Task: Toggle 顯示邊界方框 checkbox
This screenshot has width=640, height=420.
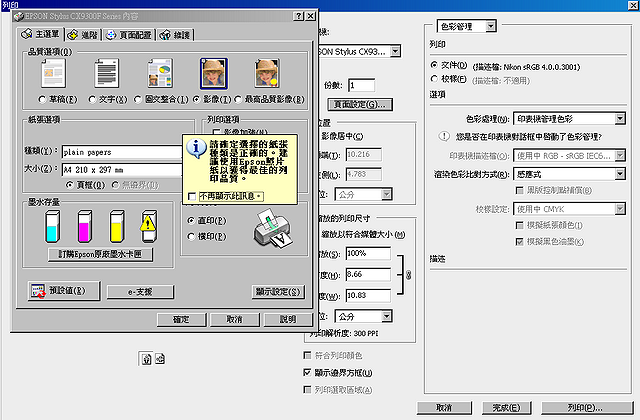Action: pyautogui.click(x=307, y=373)
